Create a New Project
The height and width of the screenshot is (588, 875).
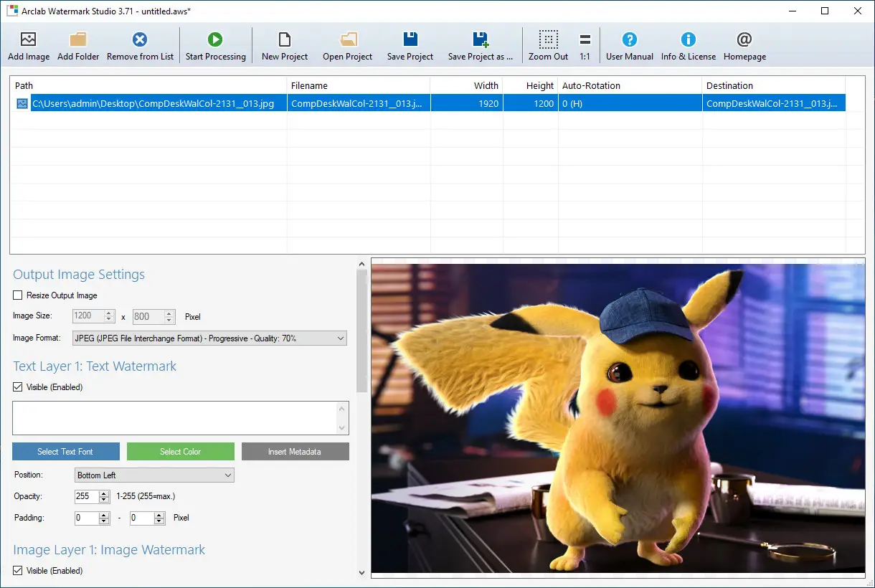click(283, 44)
